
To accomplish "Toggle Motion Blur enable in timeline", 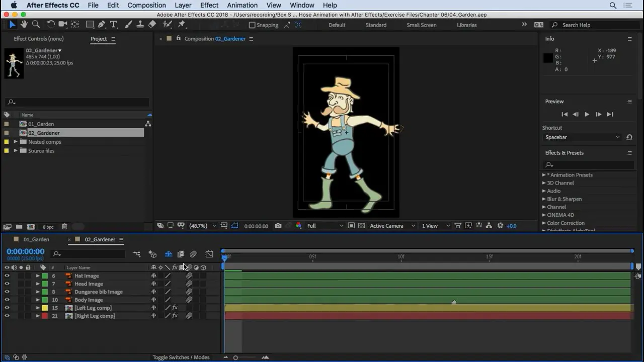I will coord(193,254).
